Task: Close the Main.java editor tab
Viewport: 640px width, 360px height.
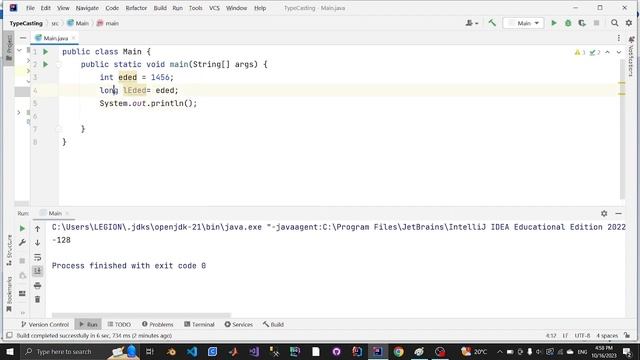Action: pyautogui.click(x=73, y=38)
